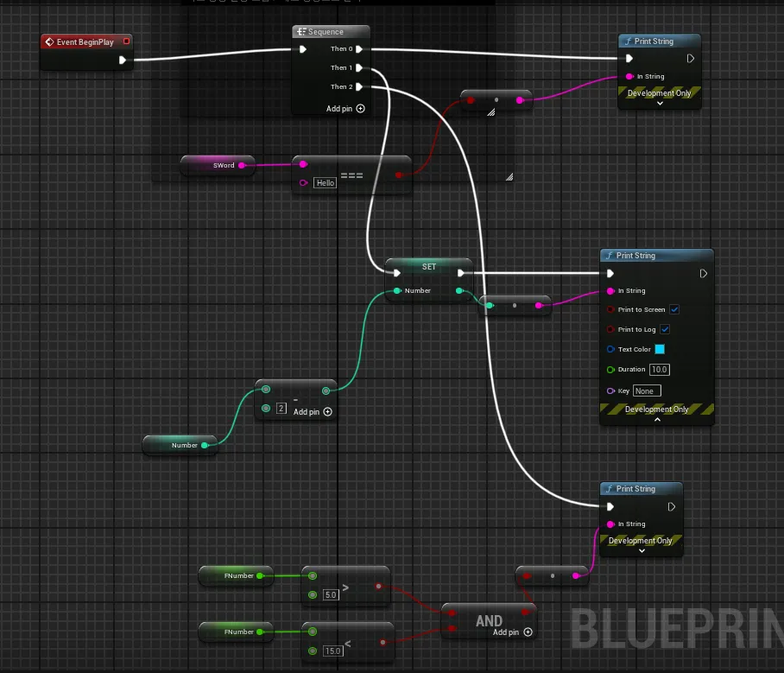Screen dimensions: 784x673
Task: Click the Key input pin
Action: pyautogui.click(x=610, y=390)
